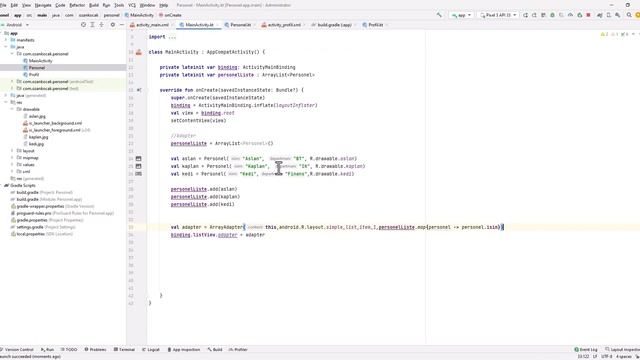Open the Problems tool window
Screen dimensions: 640x360
click(95, 349)
